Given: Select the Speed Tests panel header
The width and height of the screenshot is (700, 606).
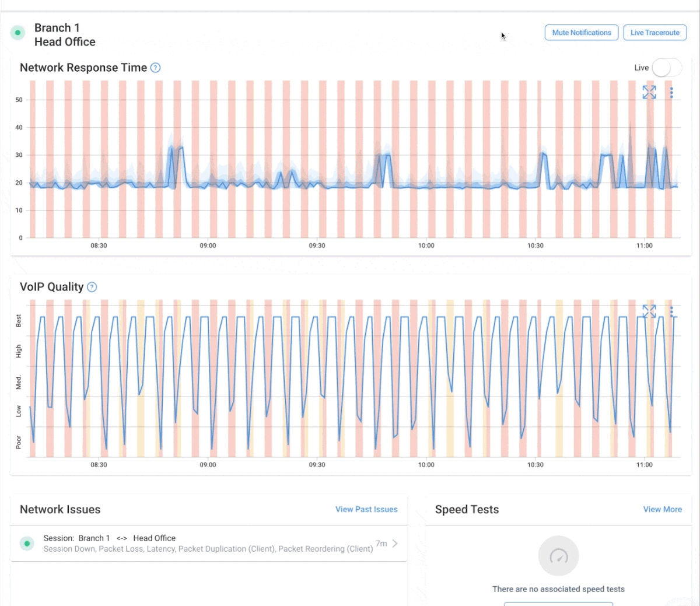Looking at the screenshot, I should (467, 509).
